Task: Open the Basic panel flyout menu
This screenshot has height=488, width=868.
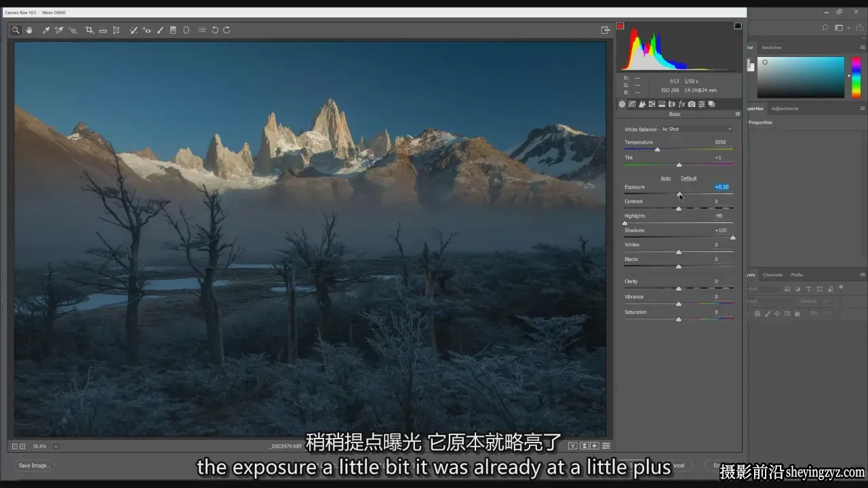Action: [x=738, y=114]
